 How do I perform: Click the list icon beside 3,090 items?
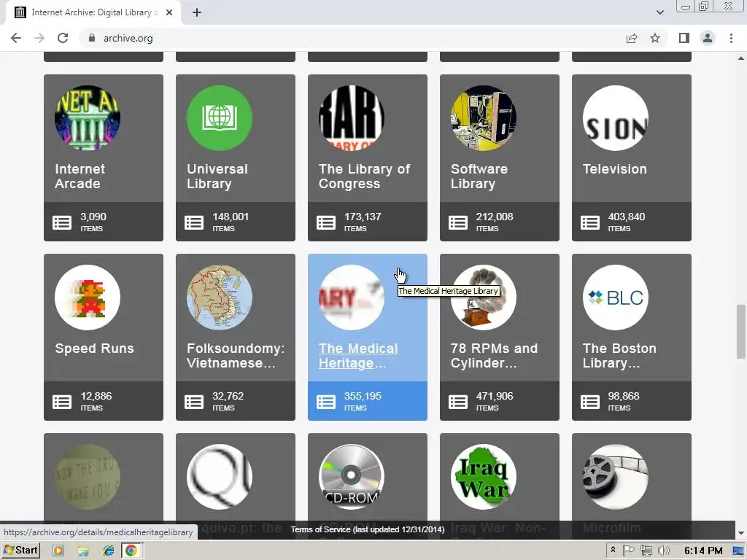coord(62,222)
